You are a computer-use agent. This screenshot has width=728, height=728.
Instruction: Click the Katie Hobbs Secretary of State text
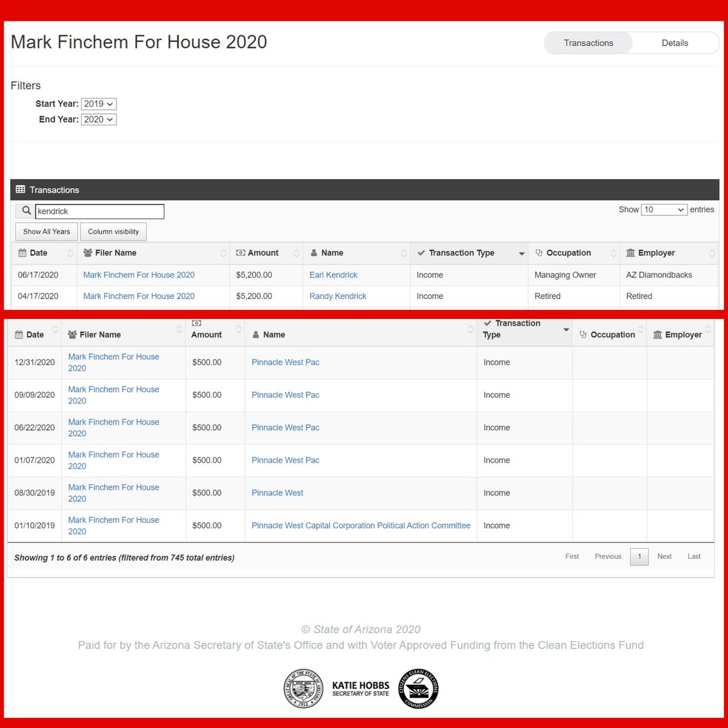pos(361,689)
